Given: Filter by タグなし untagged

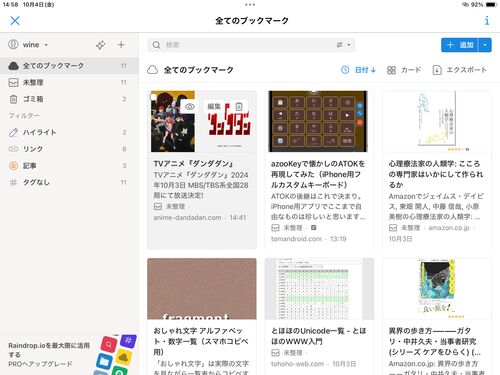Looking at the screenshot, I should tap(69, 182).
